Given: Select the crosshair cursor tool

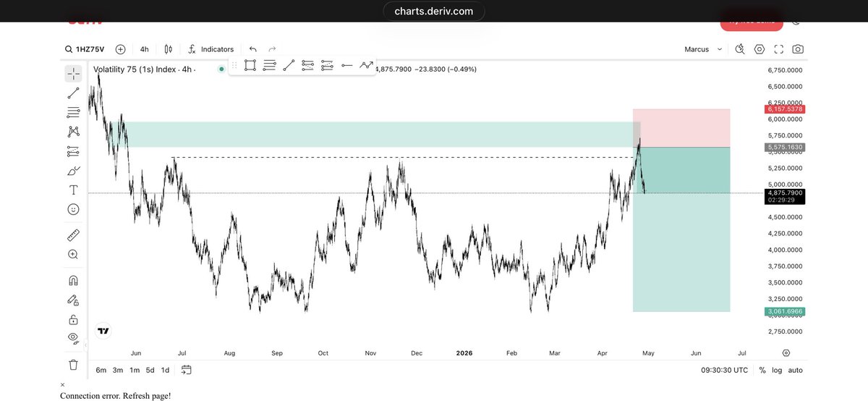Looking at the screenshot, I should [x=73, y=73].
